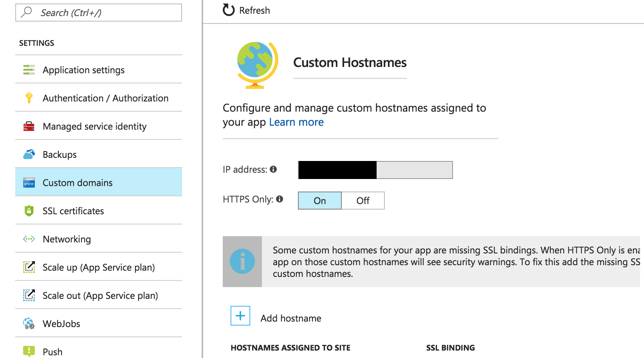Open the Push settings entry
Viewport: 644px width, 358px height.
coord(99,351)
